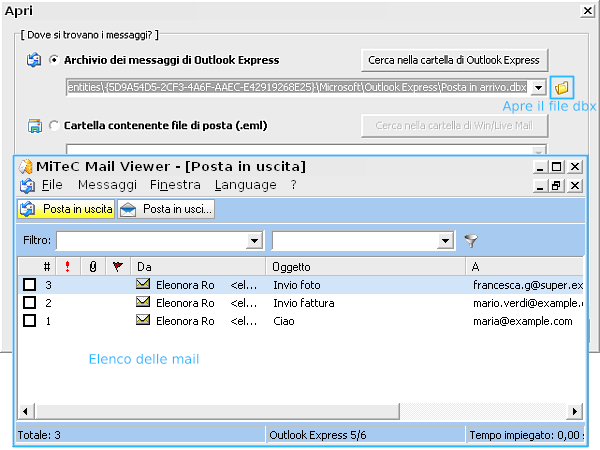The image size is (600, 450).
Task: Click the Outlook Express 5/6 status bar entry
Action: (365, 435)
